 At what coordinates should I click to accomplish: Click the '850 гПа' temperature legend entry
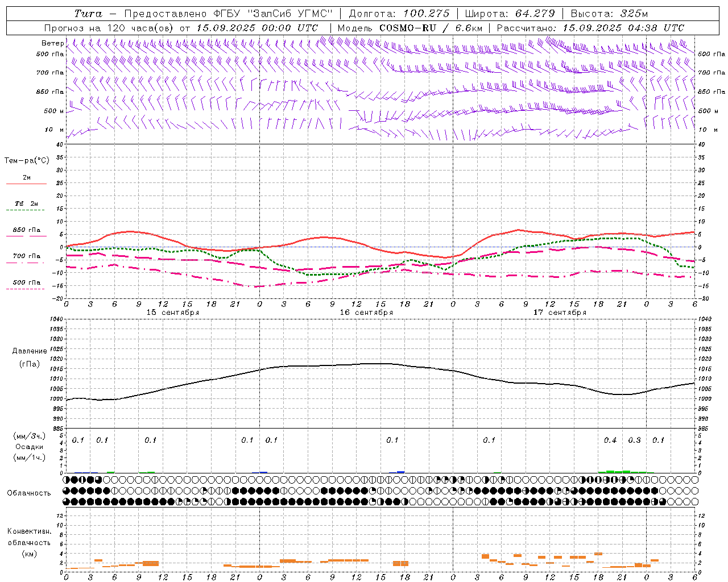click(x=26, y=230)
